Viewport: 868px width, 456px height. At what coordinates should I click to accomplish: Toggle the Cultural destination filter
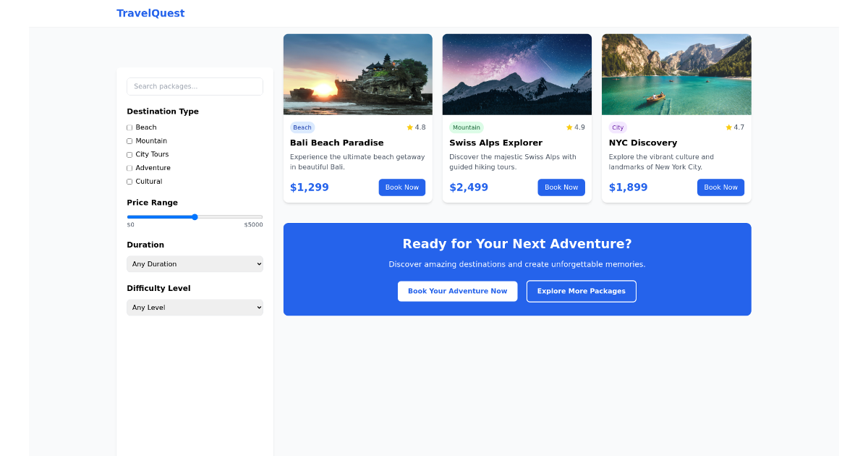point(129,181)
